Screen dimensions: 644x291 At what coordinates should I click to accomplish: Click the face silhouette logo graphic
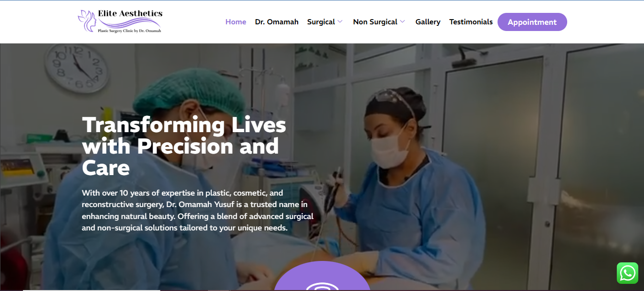tap(87, 21)
